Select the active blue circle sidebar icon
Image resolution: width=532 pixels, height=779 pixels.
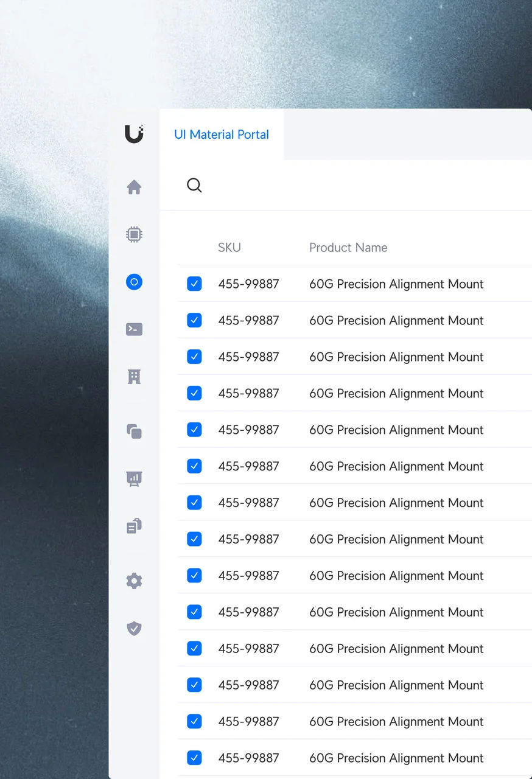coord(134,282)
